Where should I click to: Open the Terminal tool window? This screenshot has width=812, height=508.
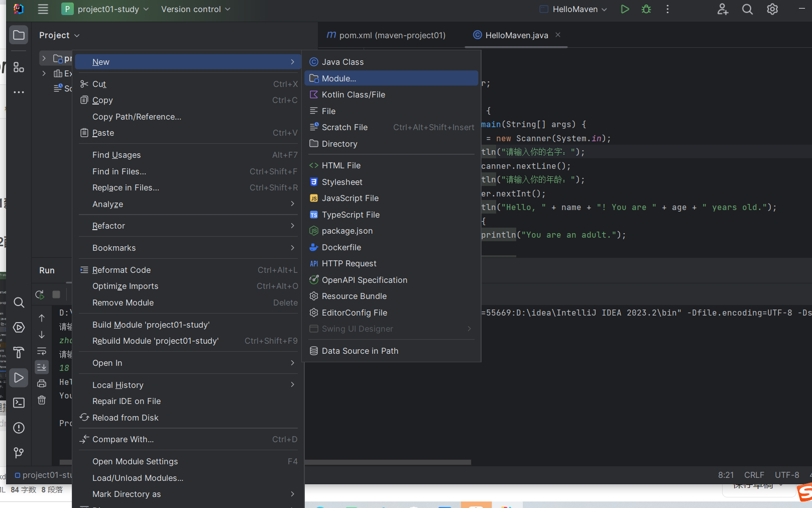click(x=19, y=403)
